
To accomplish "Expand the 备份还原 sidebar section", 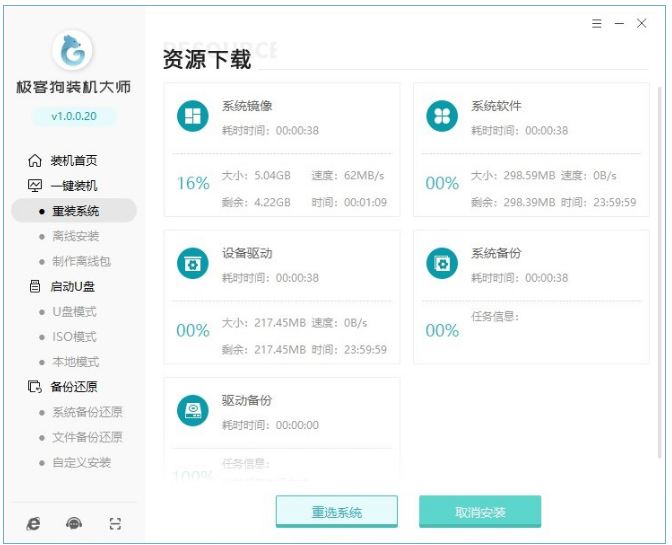I will tap(73, 387).
